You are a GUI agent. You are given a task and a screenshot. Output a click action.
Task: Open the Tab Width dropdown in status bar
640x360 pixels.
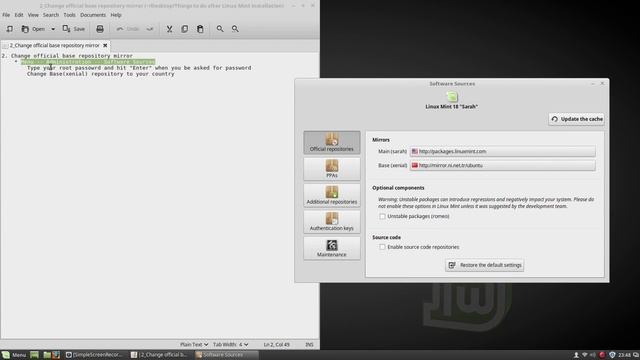[x=231, y=344]
